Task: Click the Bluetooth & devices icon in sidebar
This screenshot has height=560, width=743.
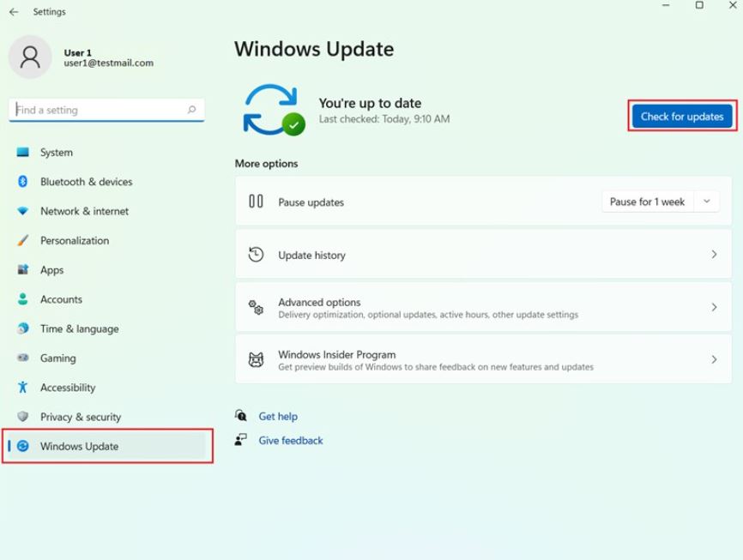Action: point(23,182)
